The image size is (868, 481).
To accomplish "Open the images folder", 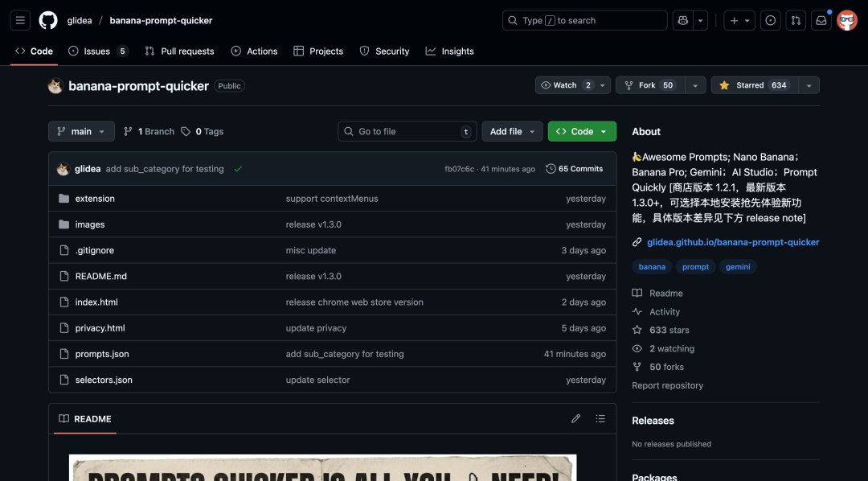I will click(90, 224).
